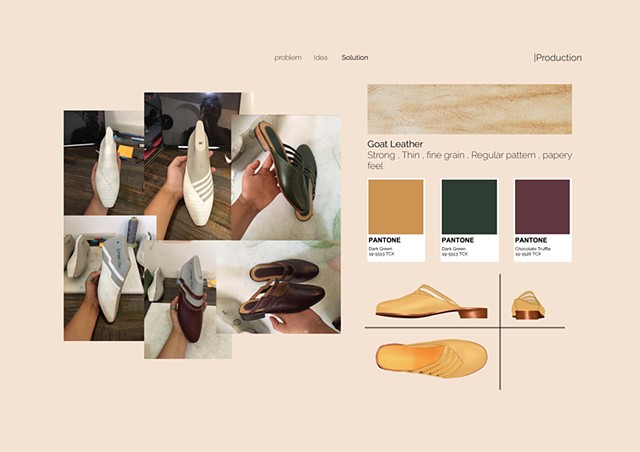Open the bottom-left white shoe photo
Image resolution: width=640 pixels, height=452 pixels.
point(103,278)
